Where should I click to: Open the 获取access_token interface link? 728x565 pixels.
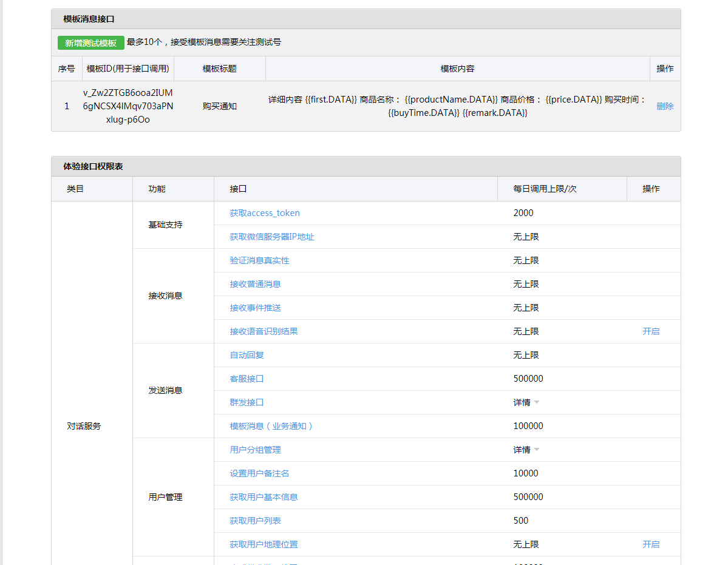265,213
